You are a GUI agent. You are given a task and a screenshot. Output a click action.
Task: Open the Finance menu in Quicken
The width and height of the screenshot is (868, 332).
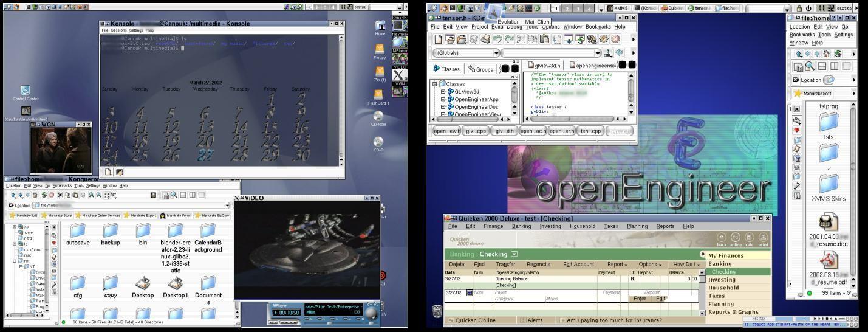coord(493,226)
